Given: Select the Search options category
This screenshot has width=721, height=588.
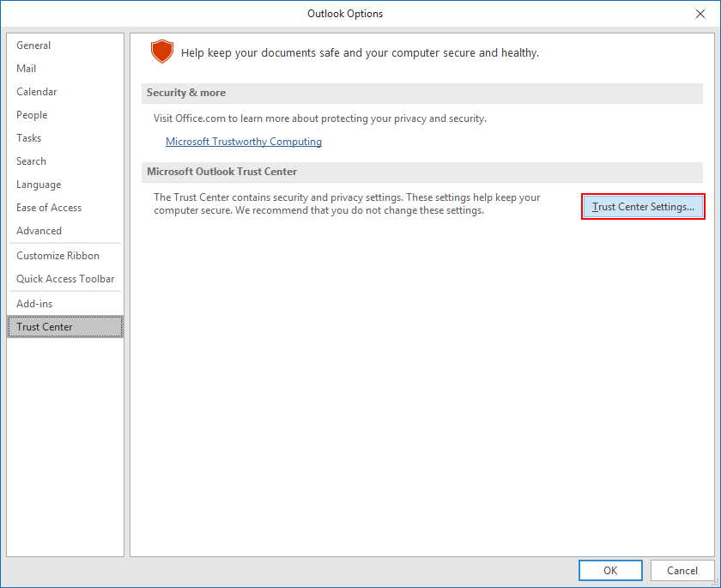Looking at the screenshot, I should tap(32, 161).
